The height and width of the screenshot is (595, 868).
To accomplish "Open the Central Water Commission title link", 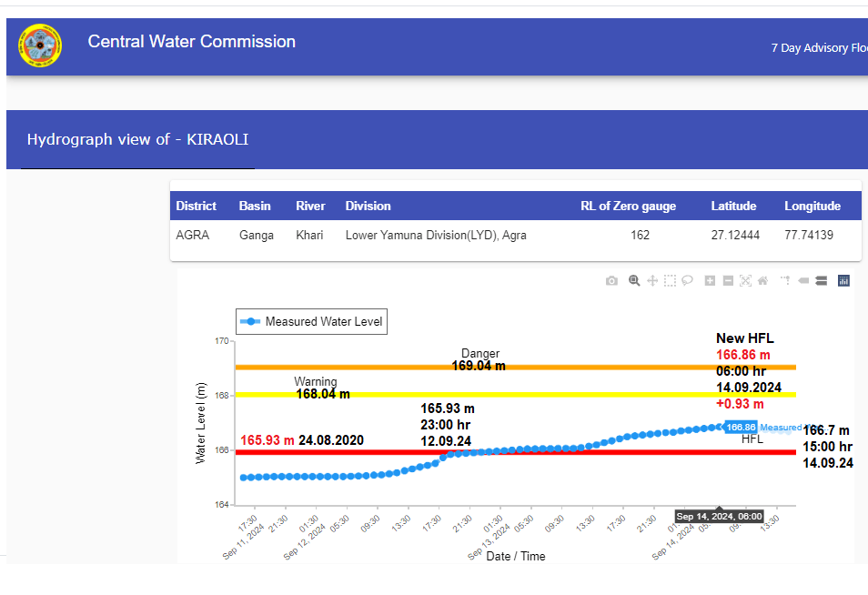I will coord(191,42).
